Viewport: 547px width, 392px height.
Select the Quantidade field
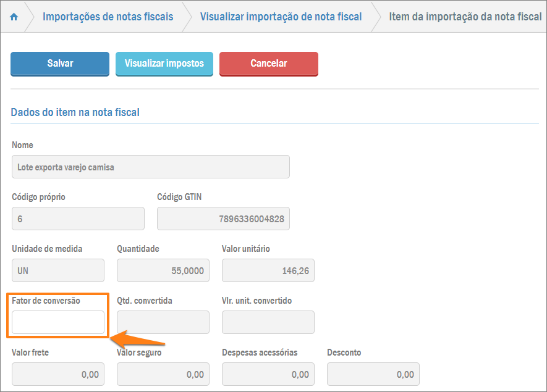[163, 270]
